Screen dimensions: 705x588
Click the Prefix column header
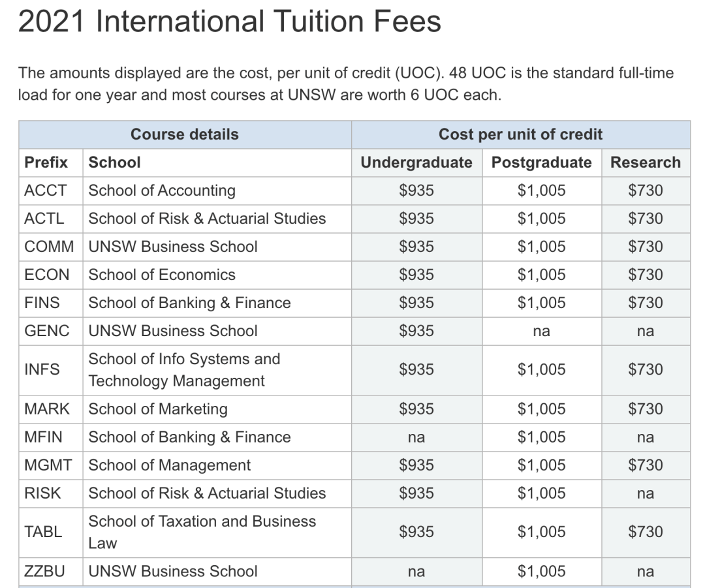(51, 162)
